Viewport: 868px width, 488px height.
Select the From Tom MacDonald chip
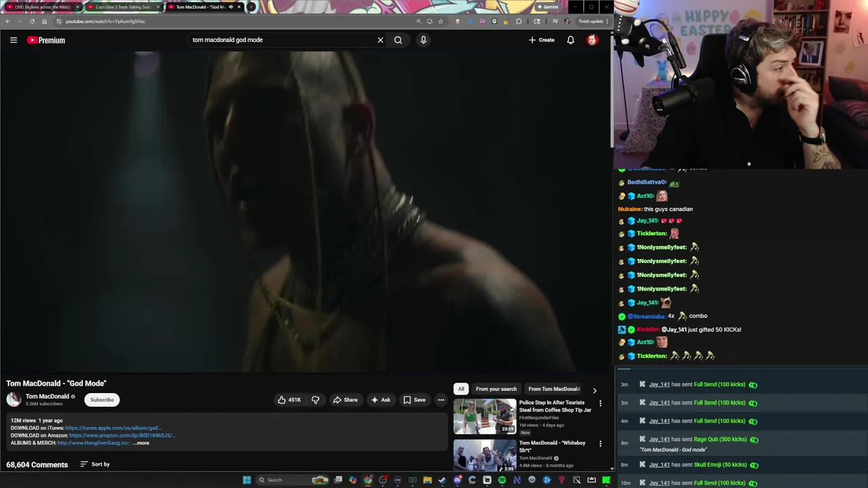tap(553, 389)
